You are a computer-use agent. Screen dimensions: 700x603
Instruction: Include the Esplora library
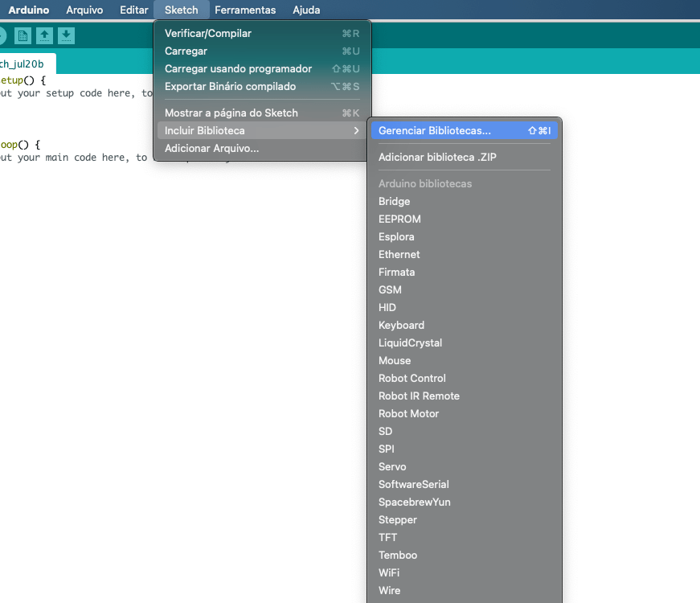point(465,236)
